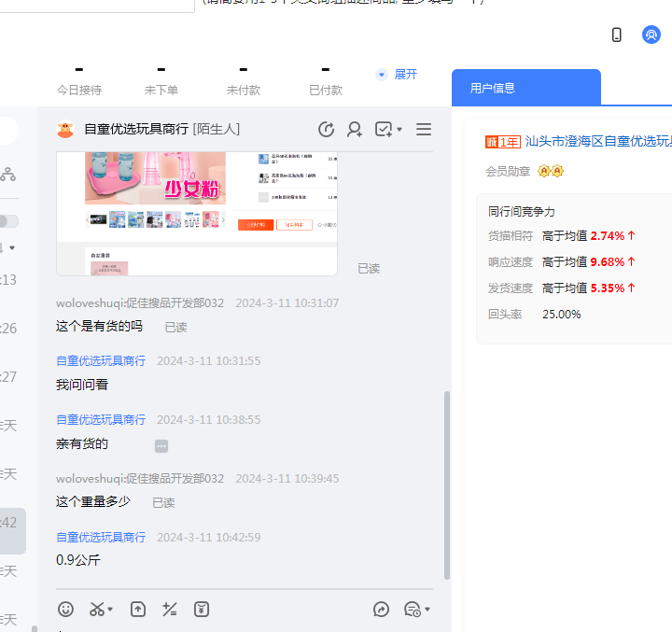This screenshot has height=632, width=672.
Task: Click the mobile phone icon at top
Action: 617,35
